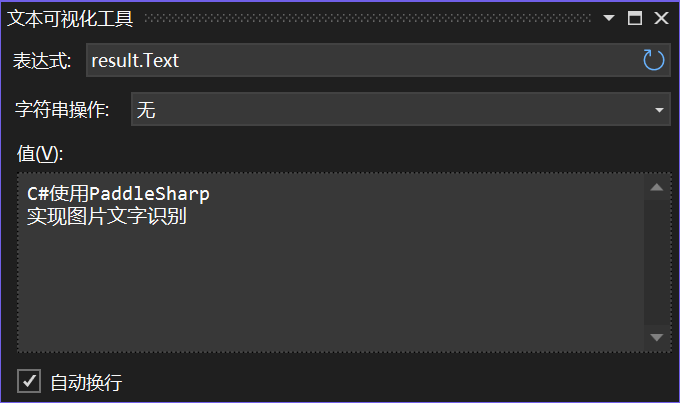Close the 文本可视化工具 panel

click(661, 18)
